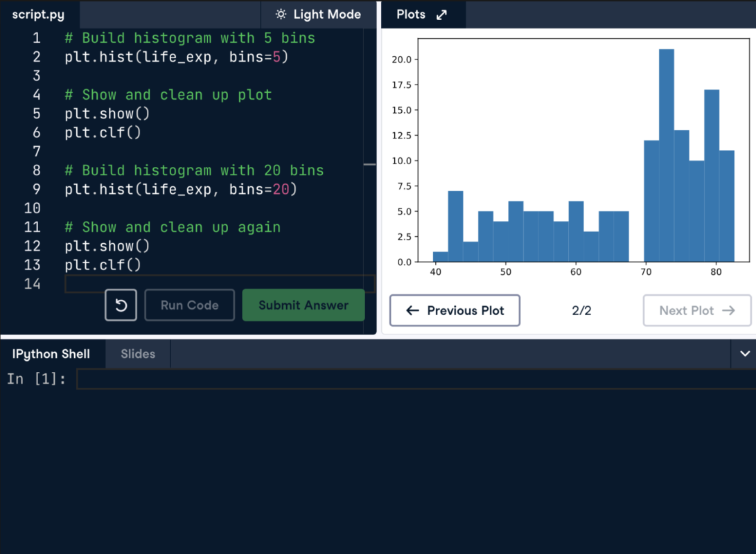
Task: Place cursor on empty line 14 in the editor
Action: pos(208,284)
